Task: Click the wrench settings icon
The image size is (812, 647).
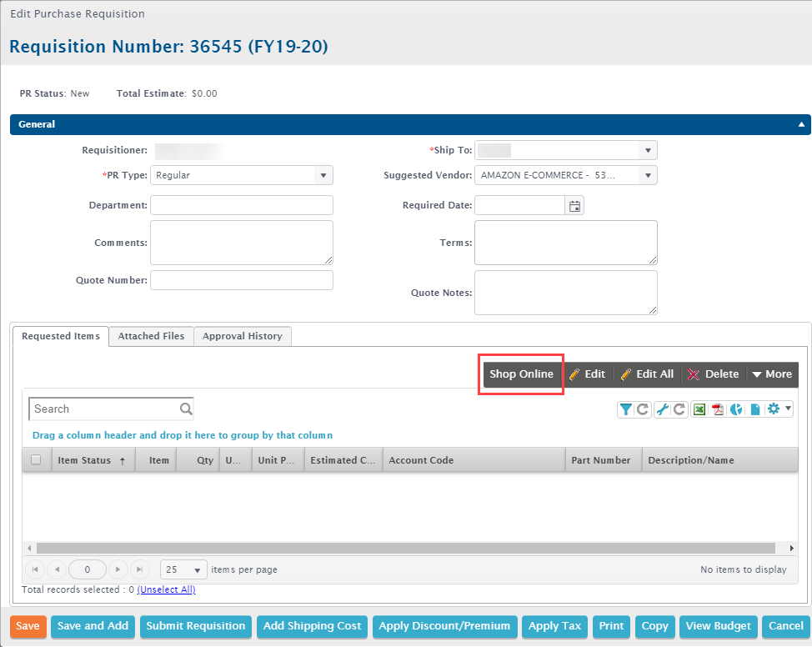Action: 662,409
